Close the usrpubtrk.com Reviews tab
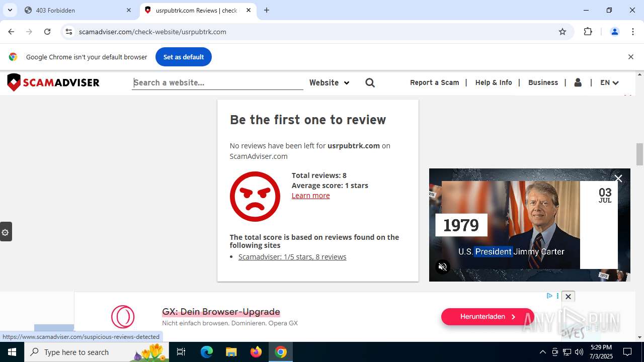 (x=249, y=10)
